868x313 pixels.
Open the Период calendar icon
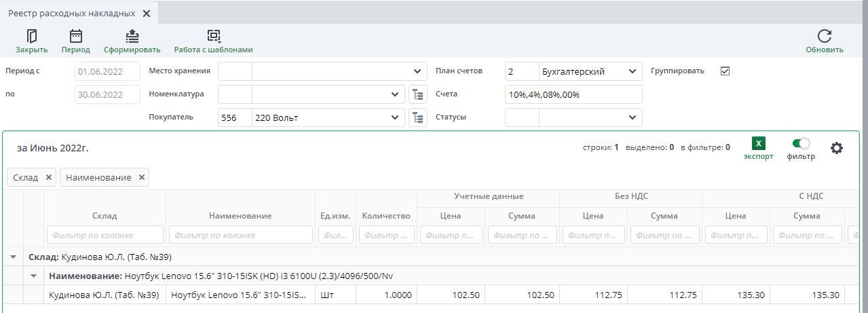(x=75, y=37)
